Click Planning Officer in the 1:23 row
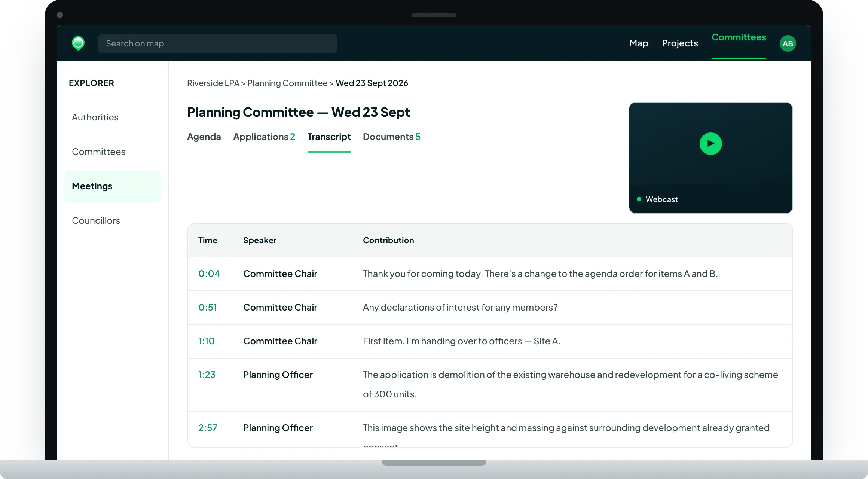 278,375
